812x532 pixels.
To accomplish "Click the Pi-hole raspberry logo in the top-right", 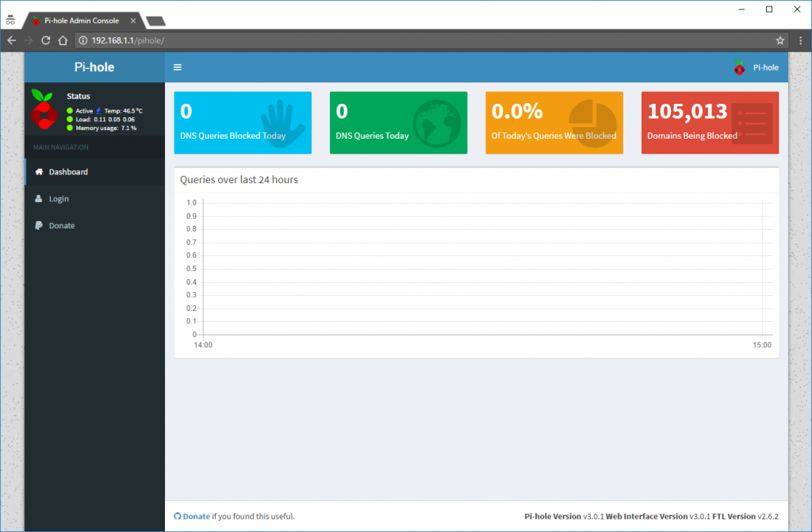I will pyautogui.click(x=738, y=67).
